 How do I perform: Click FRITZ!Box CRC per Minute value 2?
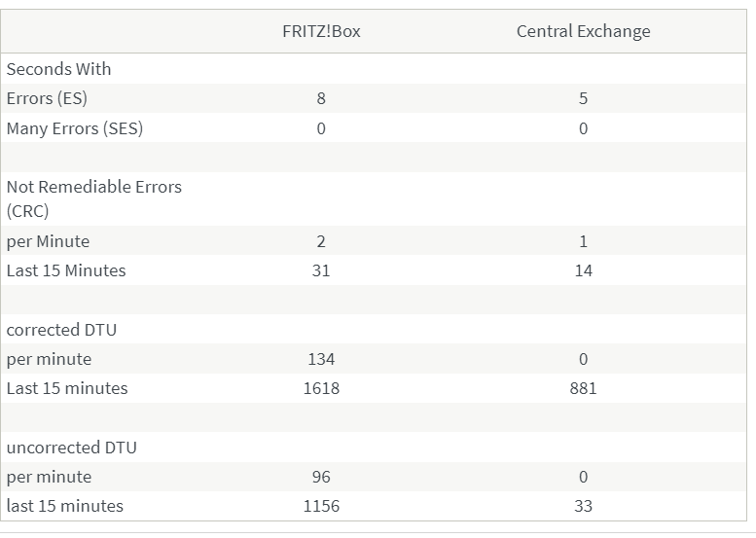pos(321,241)
